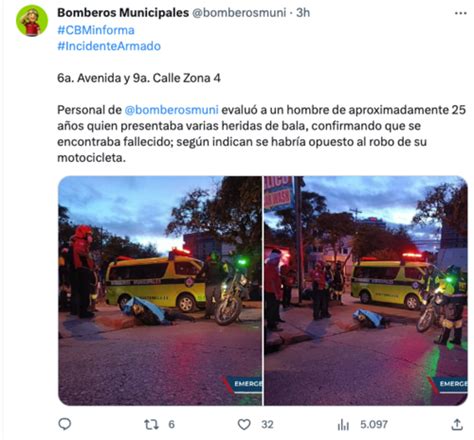Open the @bomberosmuni mention in tweet text
474x440 pixels.
(172, 110)
